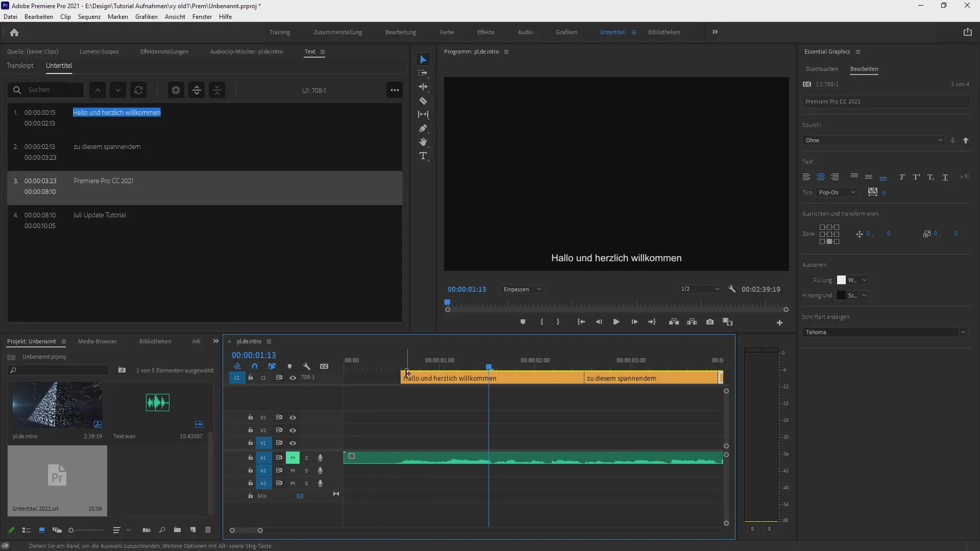The image size is (980, 551).
Task: Select the Pen tool
Action: pyautogui.click(x=423, y=129)
